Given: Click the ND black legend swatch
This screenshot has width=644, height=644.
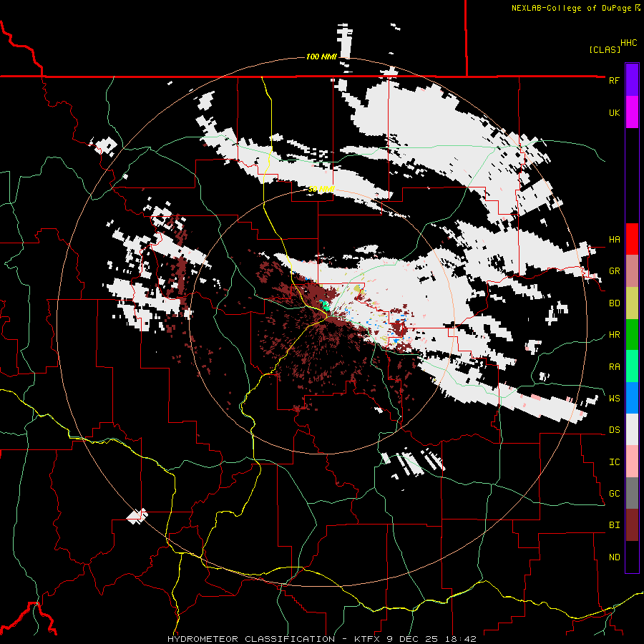Looking at the screenshot, I should (x=632, y=557).
